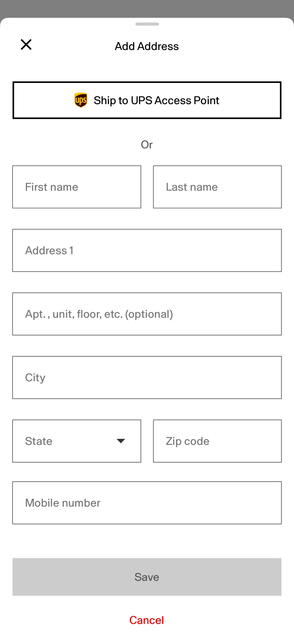The height and width of the screenshot is (644, 294).
Task: Click the First name input field
Action: [77, 187]
